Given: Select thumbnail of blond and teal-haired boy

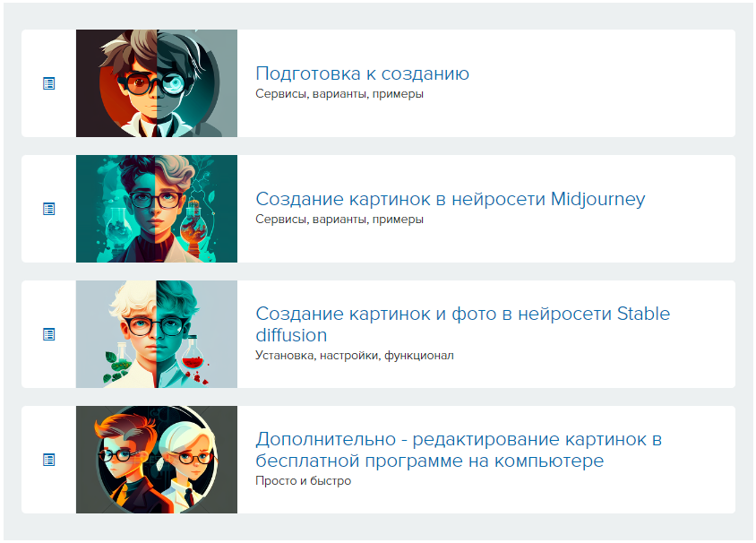Looking at the screenshot, I should 157,334.
